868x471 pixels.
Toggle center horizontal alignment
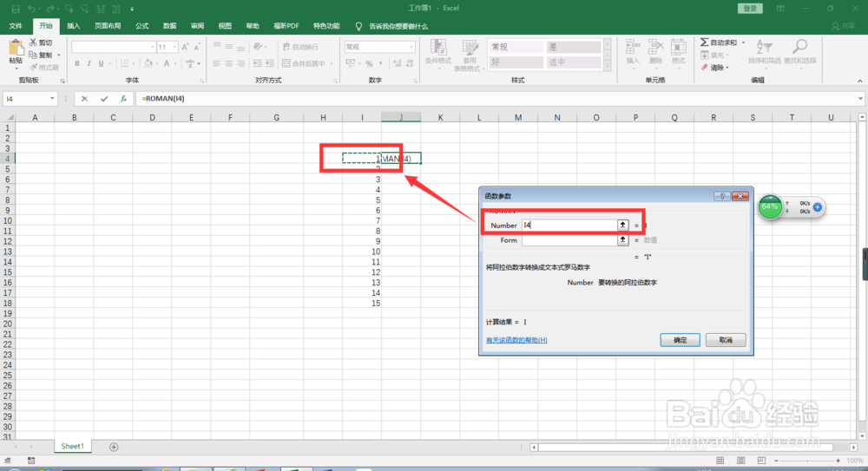[x=229, y=63]
